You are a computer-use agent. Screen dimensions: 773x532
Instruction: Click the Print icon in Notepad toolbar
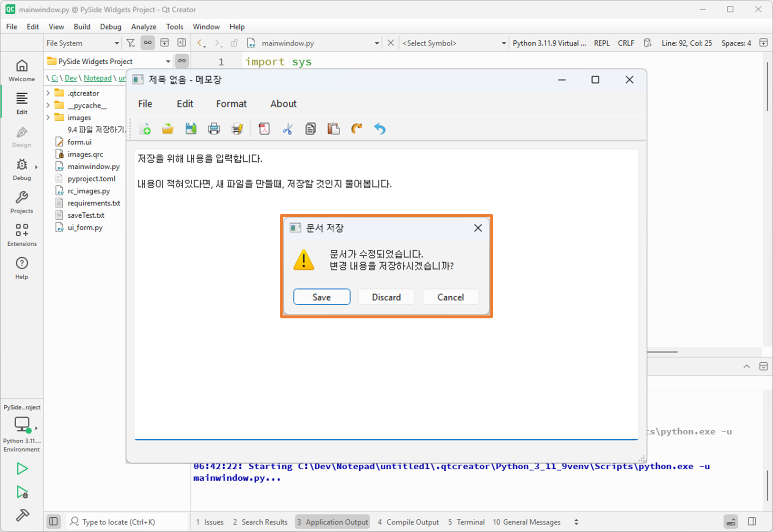coord(214,129)
